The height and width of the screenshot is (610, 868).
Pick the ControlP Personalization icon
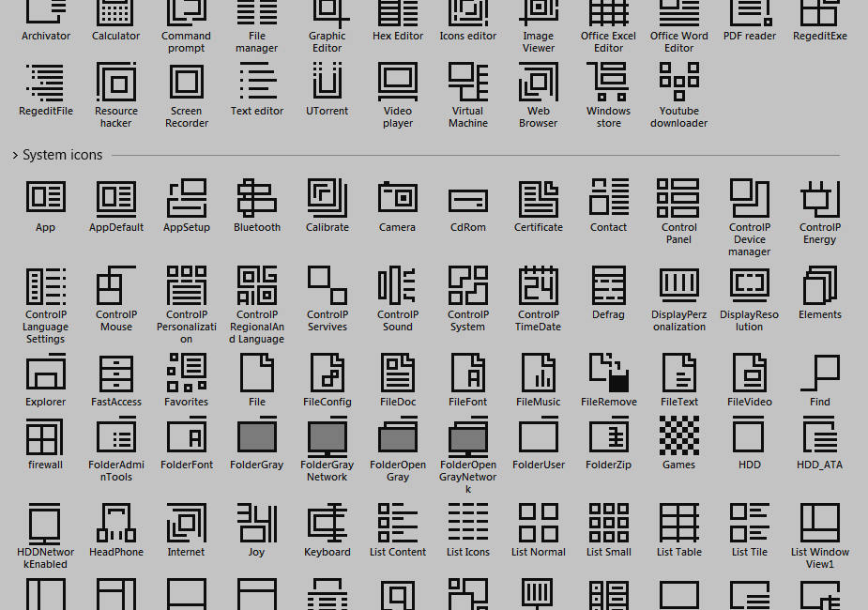(x=187, y=285)
